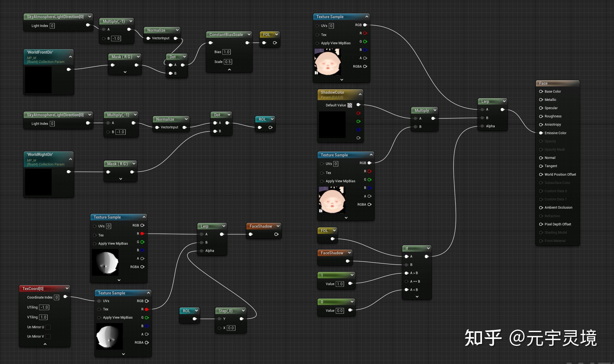Click red R output pin of ShadowColor node
Image resolution: width=614 pixels, height=364 pixels.
pos(358,113)
